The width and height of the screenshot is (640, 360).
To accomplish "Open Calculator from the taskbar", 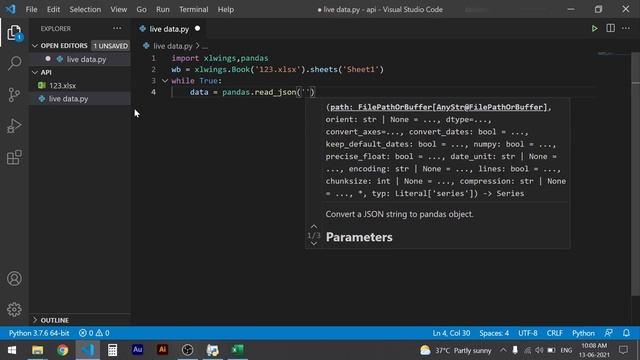I will [112, 350].
